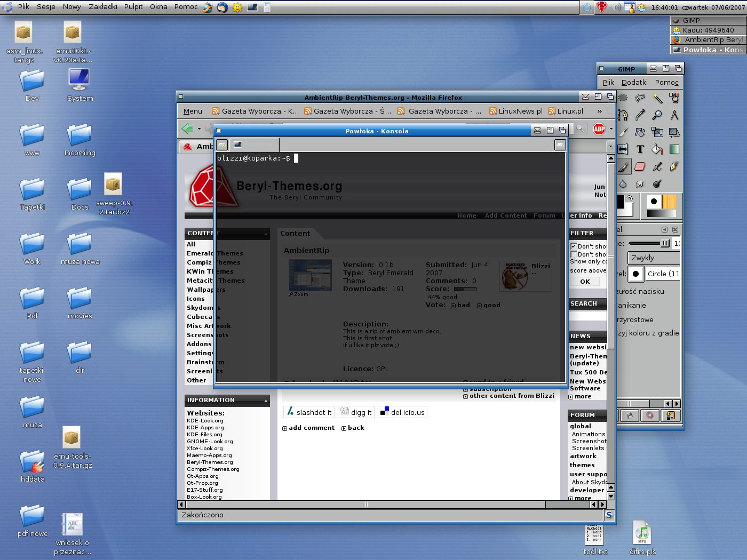Click the red Beryl gem tray icon

tap(602, 7)
